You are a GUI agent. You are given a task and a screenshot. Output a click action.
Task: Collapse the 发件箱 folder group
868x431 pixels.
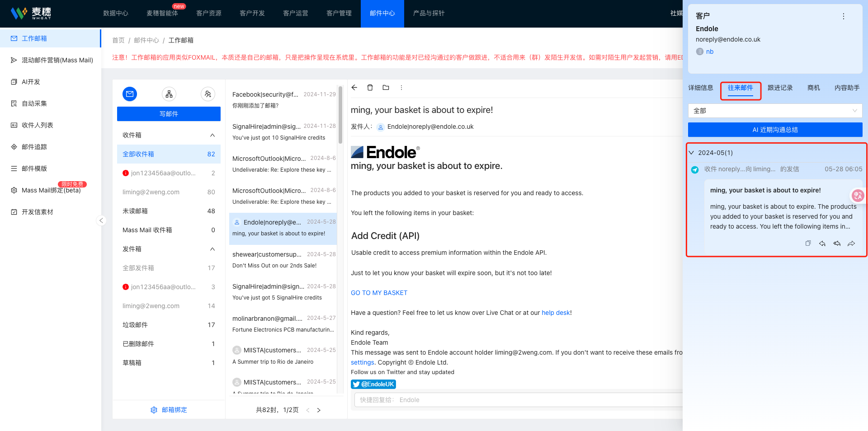tap(212, 249)
